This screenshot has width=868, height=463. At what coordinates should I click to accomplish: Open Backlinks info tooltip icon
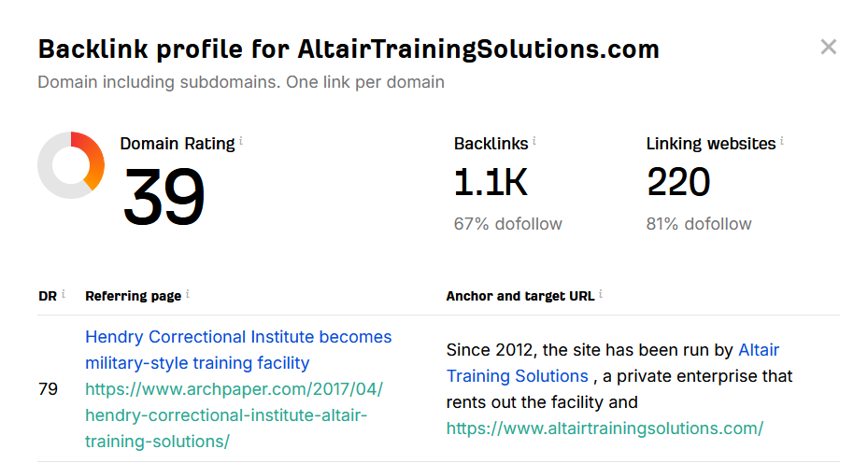pos(534,141)
